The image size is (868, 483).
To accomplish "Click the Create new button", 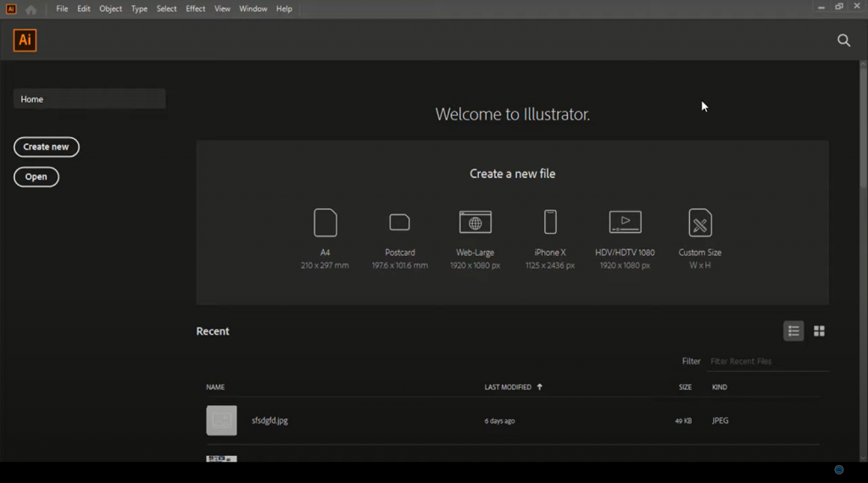I will click(x=47, y=147).
